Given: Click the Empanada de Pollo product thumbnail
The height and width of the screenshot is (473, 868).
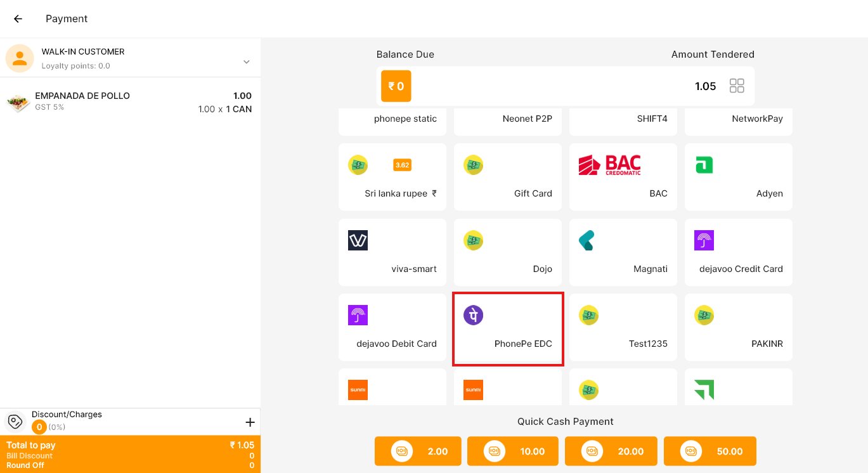Looking at the screenshot, I should click(x=18, y=102).
